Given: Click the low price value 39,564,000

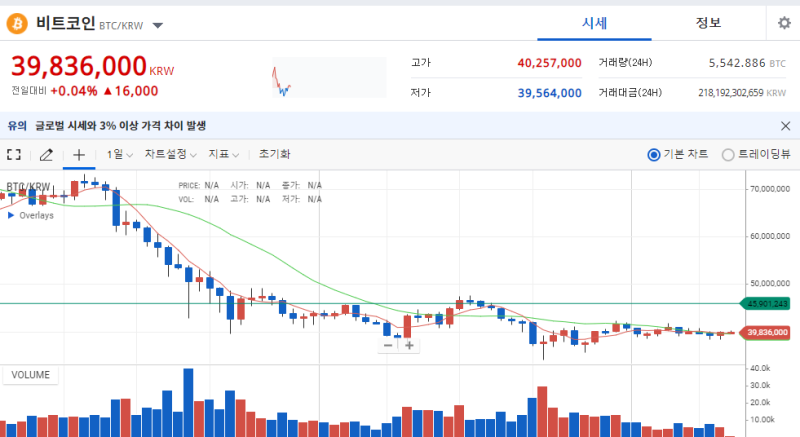Looking at the screenshot, I should coord(549,93).
